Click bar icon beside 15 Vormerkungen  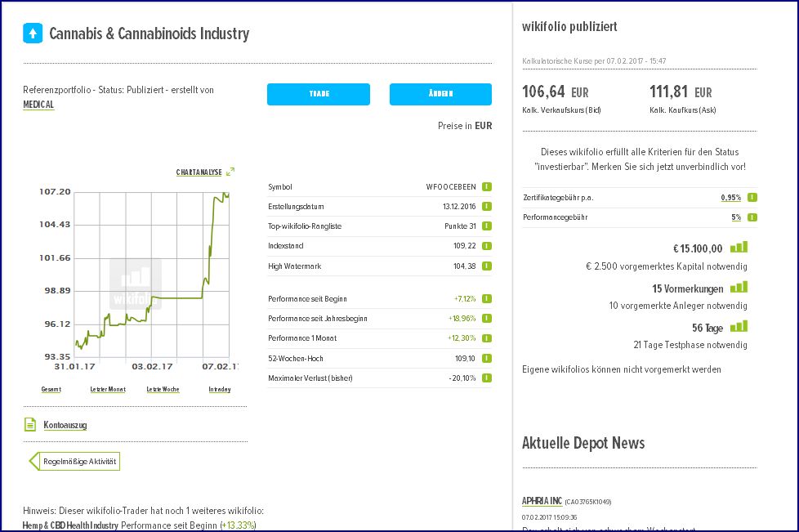(x=739, y=288)
